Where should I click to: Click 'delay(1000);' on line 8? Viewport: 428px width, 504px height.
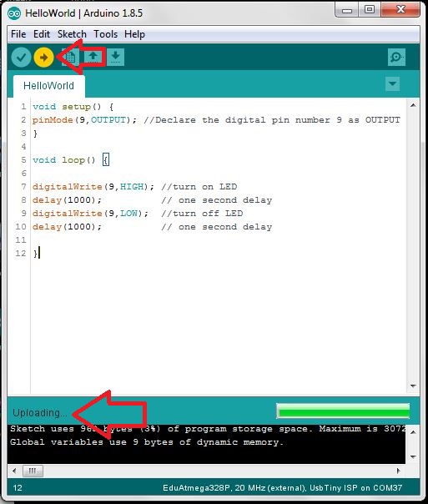(67, 200)
